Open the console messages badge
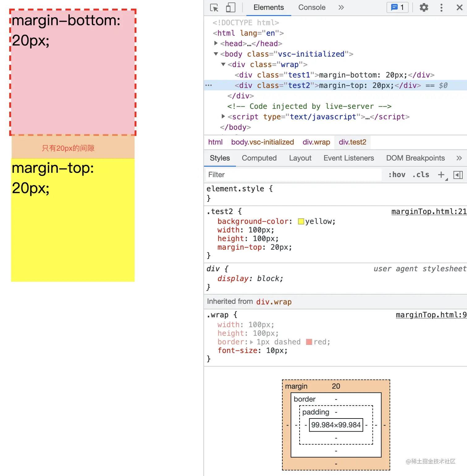This screenshot has width=467, height=476. point(397,7)
